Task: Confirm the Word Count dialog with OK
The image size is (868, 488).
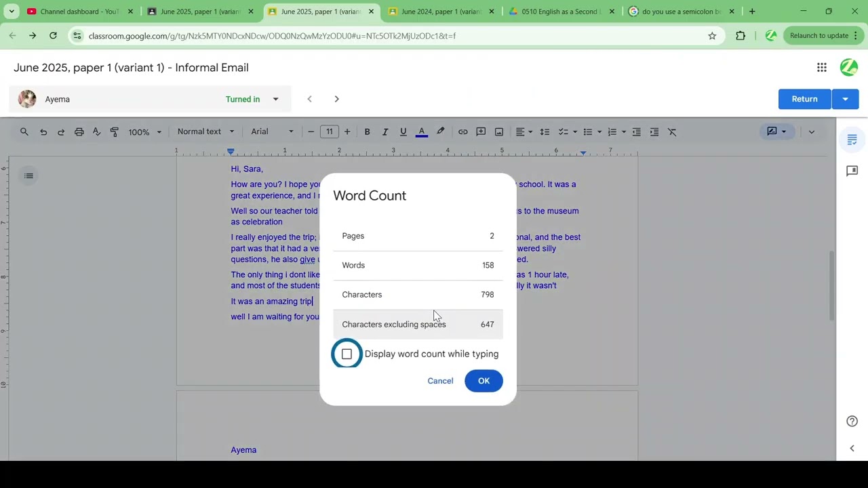Action: click(x=484, y=381)
